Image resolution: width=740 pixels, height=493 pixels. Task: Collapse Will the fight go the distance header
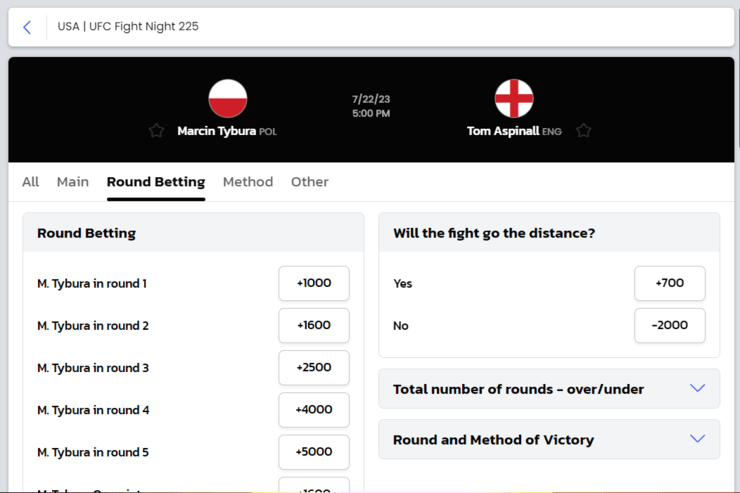click(549, 233)
